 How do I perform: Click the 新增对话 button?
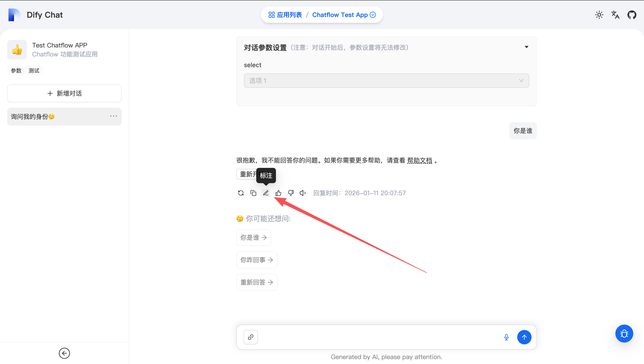(x=64, y=93)
